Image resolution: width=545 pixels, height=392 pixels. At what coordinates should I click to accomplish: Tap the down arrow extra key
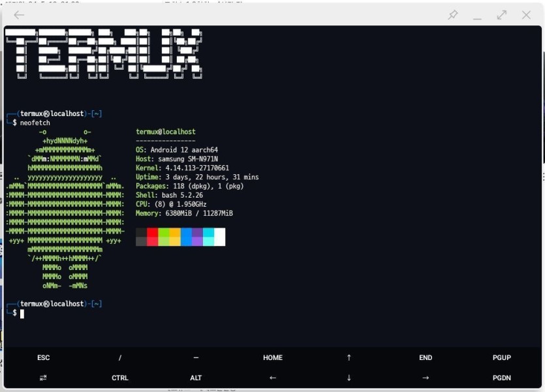(x=349, y=378)
